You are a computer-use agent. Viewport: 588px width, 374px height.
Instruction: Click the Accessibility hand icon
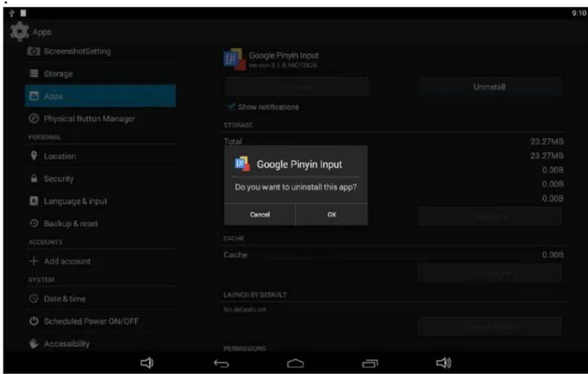coord(34,343)
